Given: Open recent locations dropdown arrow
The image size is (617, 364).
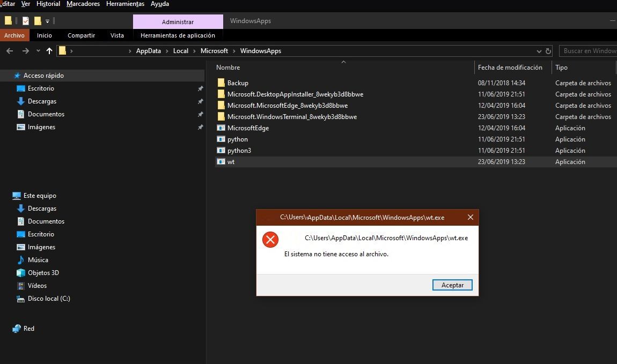Looking at the screenshot, I should [38, 51].
